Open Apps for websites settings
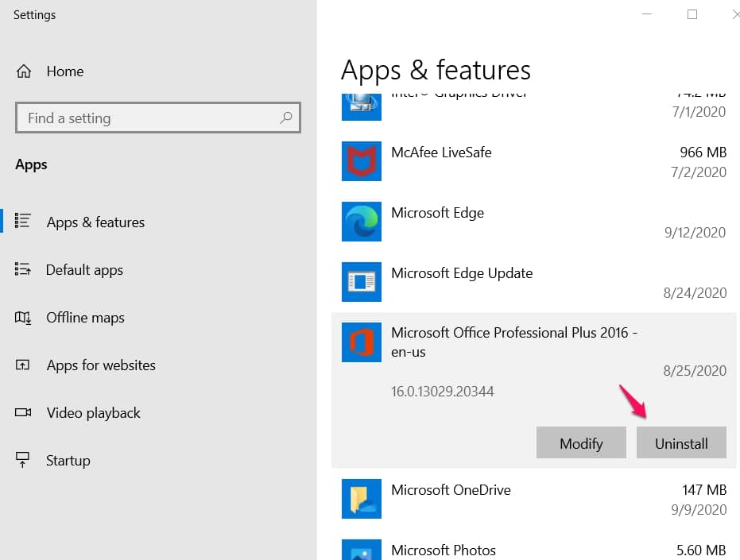The image size is (740, 560). [x=101, y=365]
